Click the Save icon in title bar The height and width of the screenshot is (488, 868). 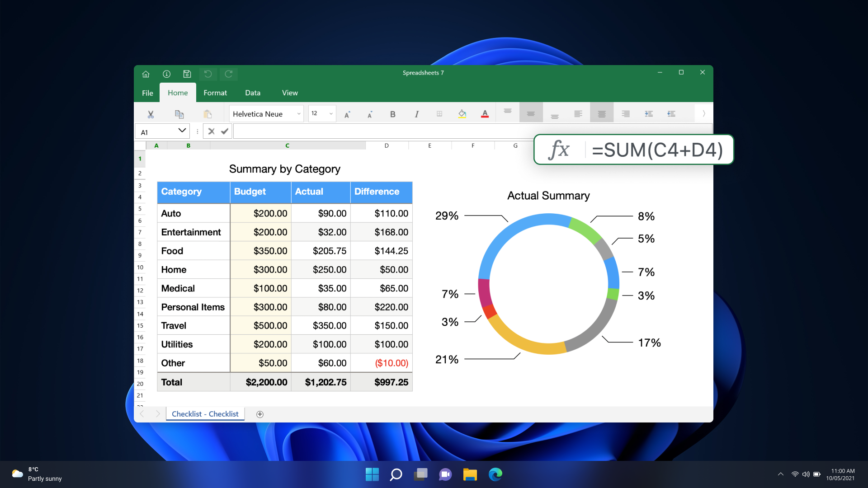coord(187,74)
